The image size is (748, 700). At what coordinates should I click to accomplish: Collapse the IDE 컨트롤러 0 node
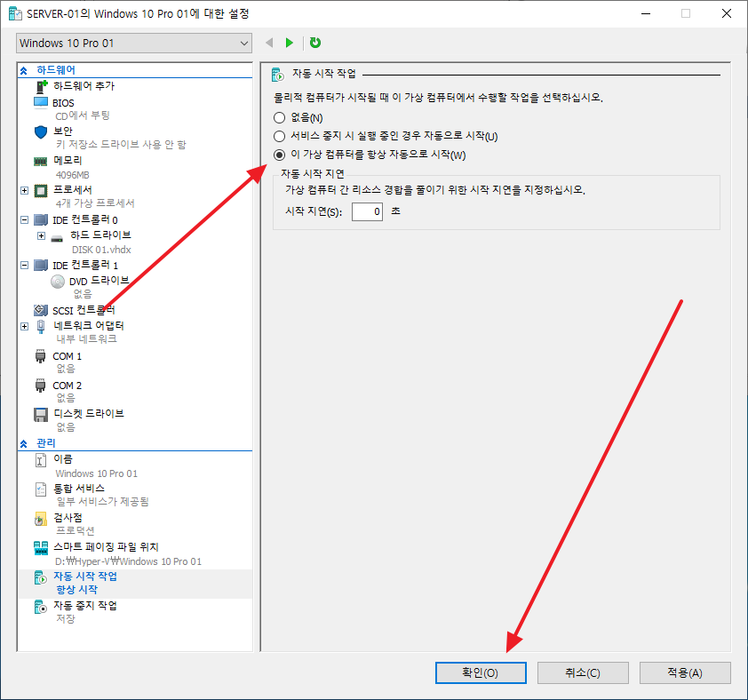click(x=24, y=220)
